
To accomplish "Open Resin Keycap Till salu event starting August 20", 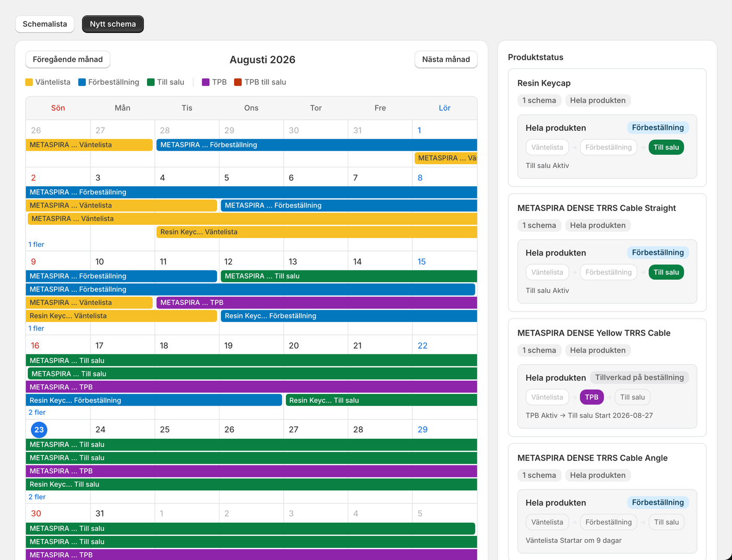I will coord(382,400).
